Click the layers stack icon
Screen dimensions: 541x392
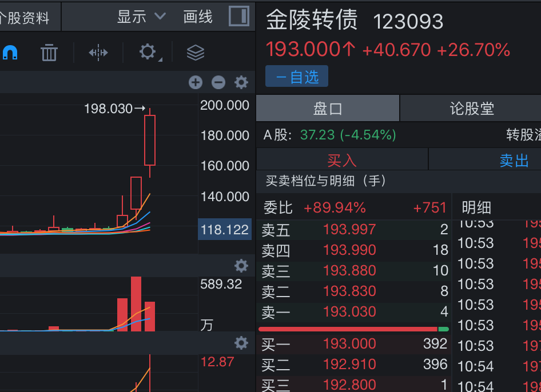(196, 53)
